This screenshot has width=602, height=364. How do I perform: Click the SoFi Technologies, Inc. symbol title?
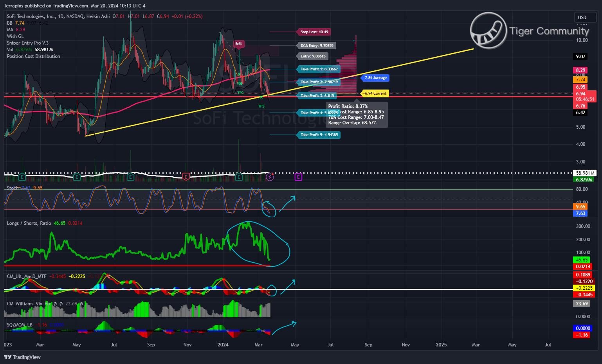pos(31,16)
